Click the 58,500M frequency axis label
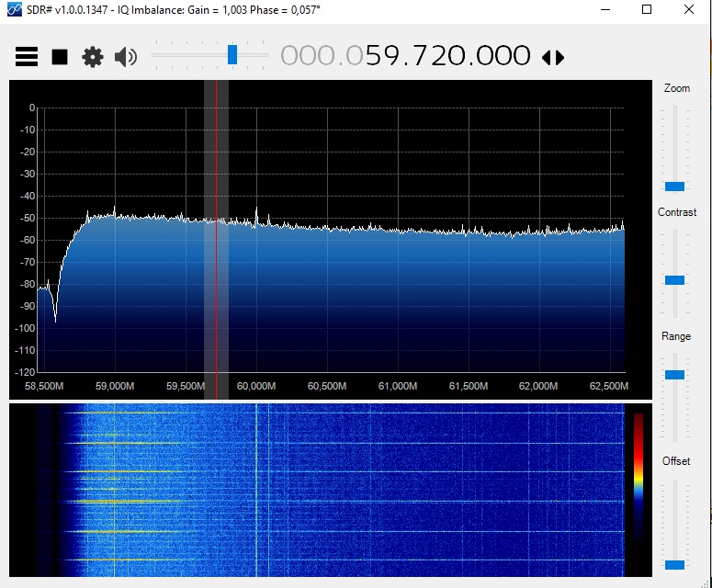 44,387
